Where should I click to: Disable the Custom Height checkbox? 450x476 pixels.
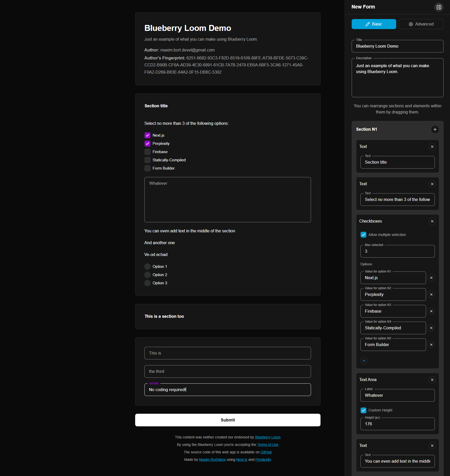coord(364,410)
